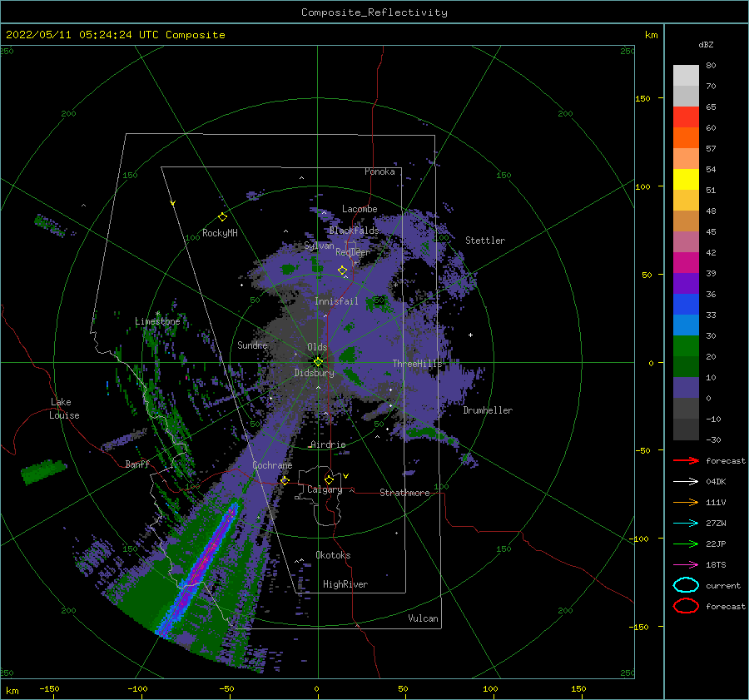The image size is (749, 700).
Task: Click the 30 dBZ light blue swatch
Action: point(686,325)
